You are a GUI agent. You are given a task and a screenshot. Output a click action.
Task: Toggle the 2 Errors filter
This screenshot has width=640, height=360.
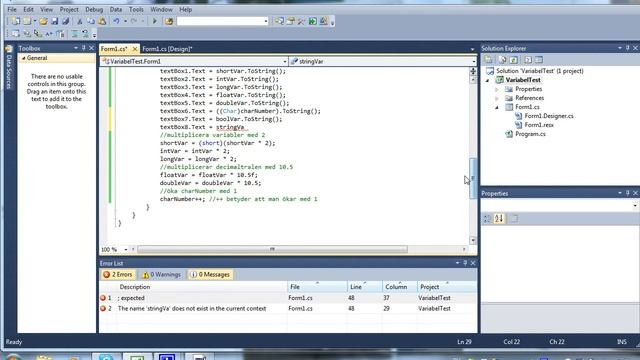point(118,275)
